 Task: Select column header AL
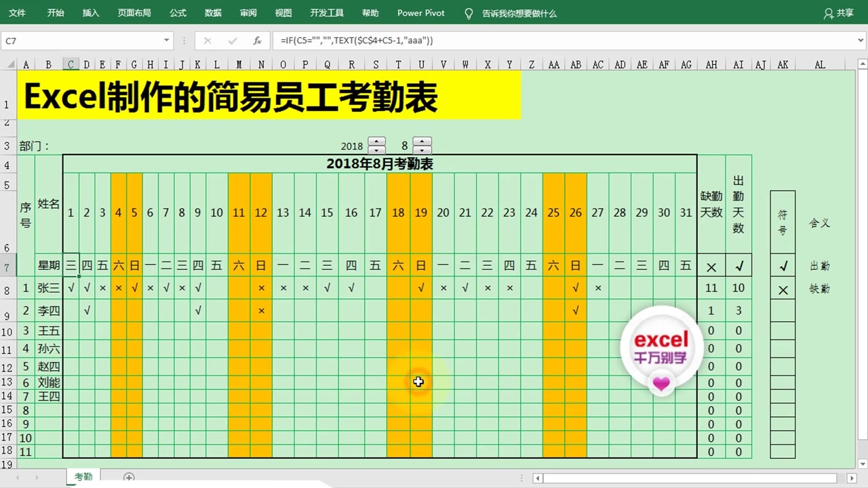820,64
